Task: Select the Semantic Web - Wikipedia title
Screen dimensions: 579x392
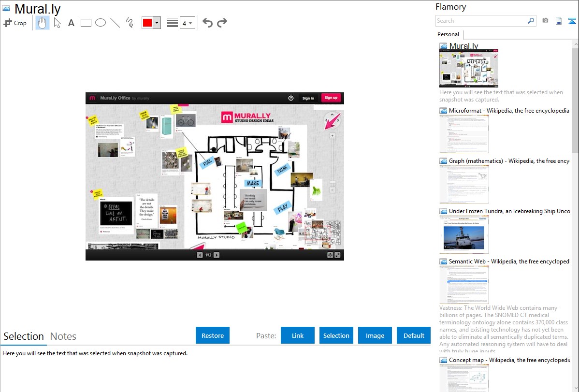Action: [x=509, y=261]
